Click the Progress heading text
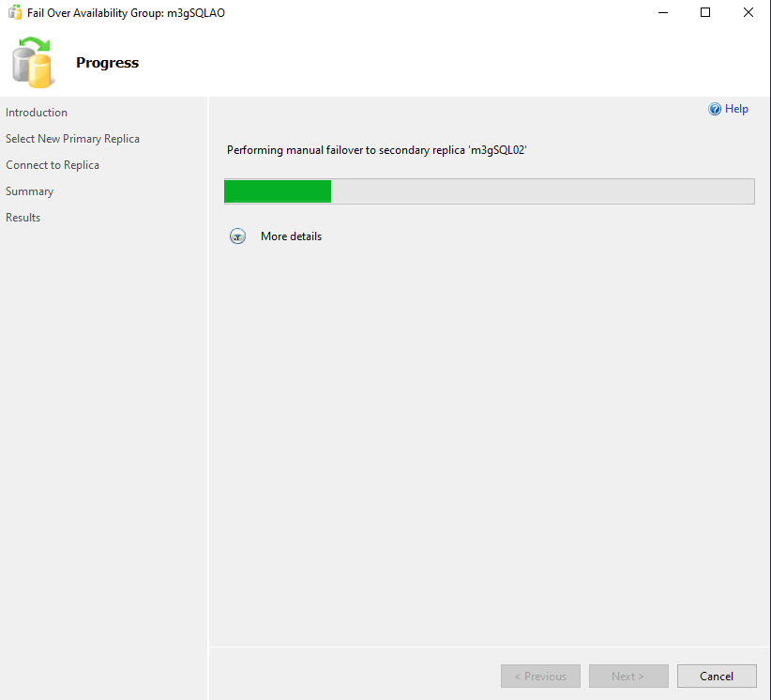The image size is (771, 700). [107, 63]
